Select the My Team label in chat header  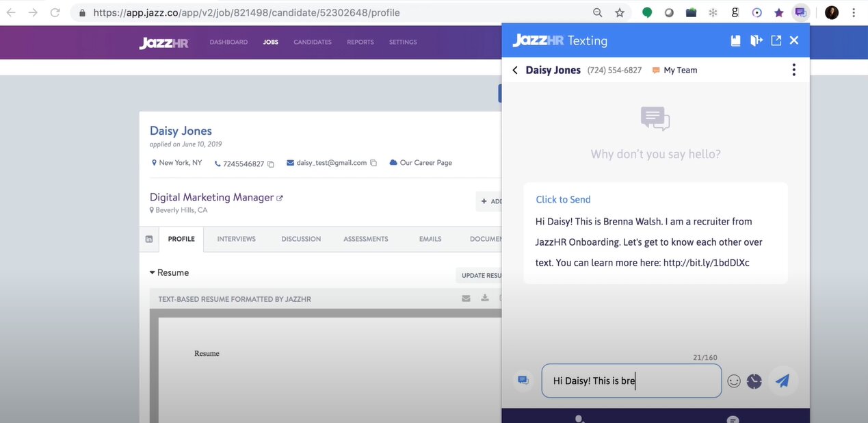[679, 70]
